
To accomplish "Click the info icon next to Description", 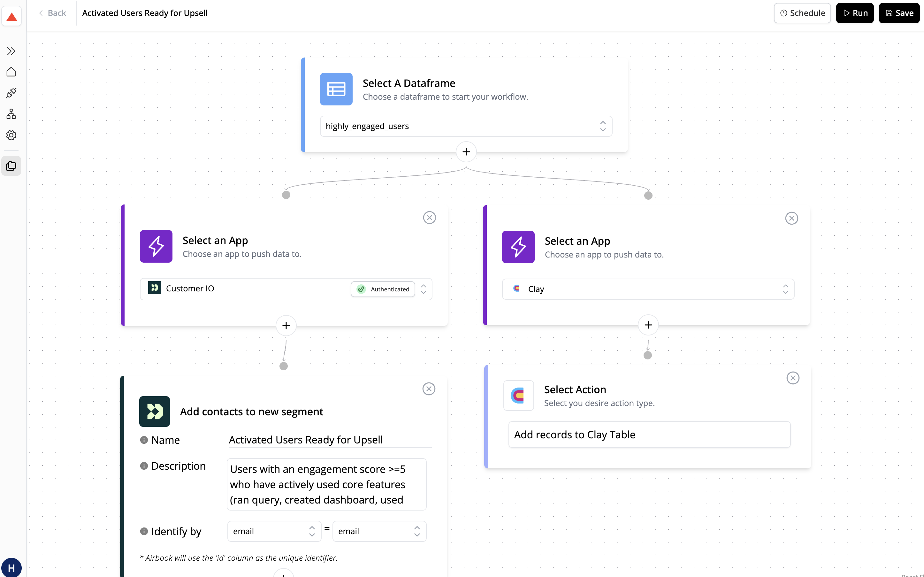I will (x=144, y=466).
